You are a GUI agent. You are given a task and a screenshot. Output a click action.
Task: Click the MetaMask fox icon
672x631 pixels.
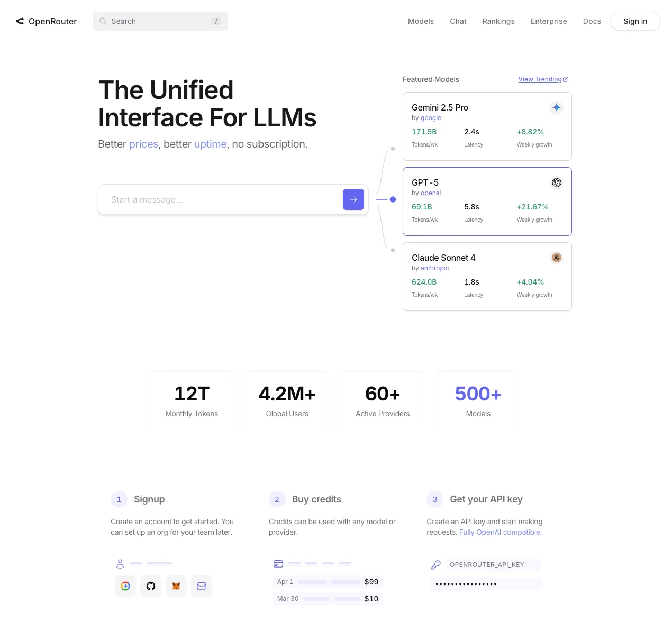click(x=176, y=586)
